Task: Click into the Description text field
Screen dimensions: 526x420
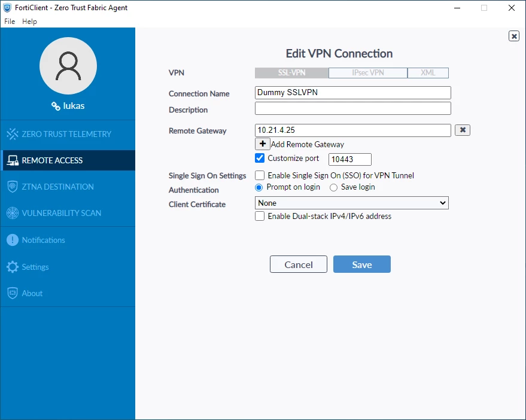Action: [353, 108]
